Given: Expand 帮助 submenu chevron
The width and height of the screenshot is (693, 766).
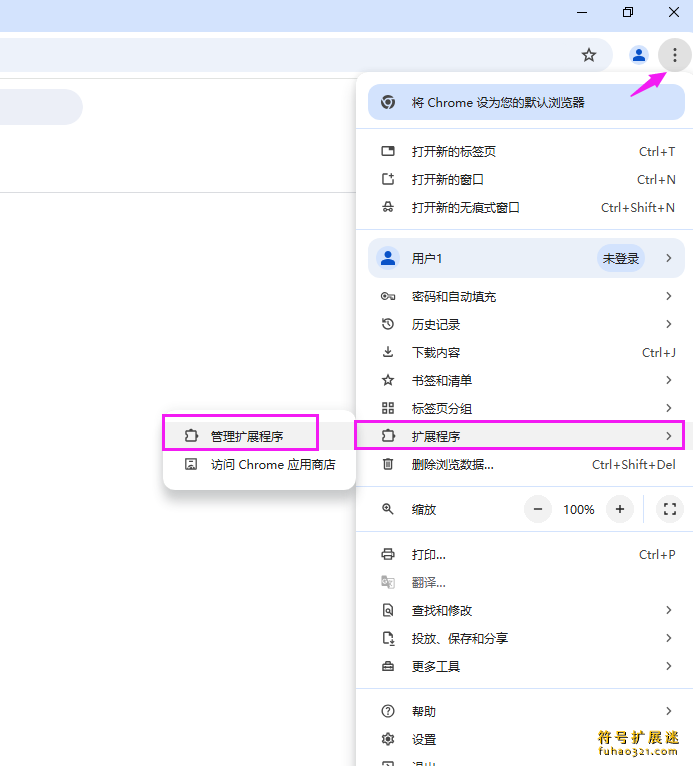Looking at the screenshot, I should tap(669, 711).
